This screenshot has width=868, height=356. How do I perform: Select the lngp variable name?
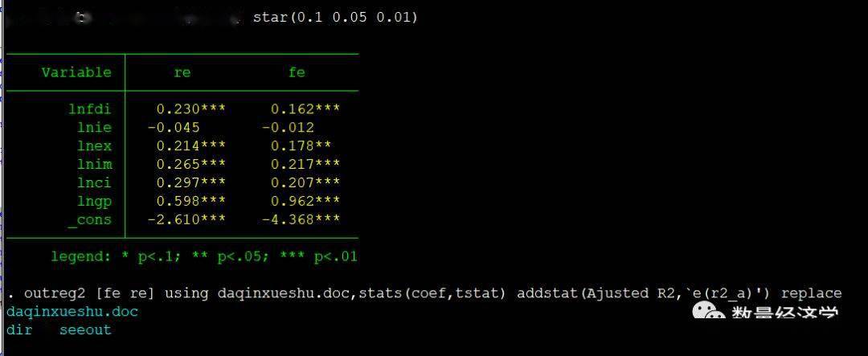pyautogui.click(x=94, y=201)
